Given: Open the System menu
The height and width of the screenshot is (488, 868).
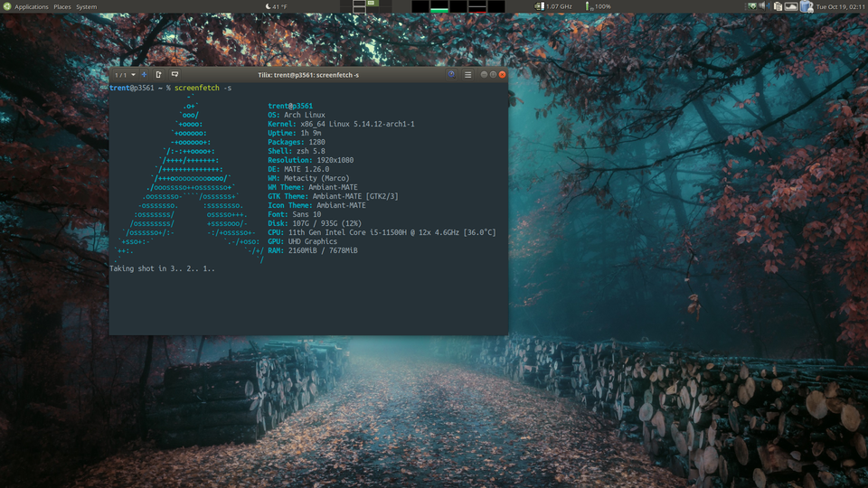Looking at the screenshot, I should (x=87, y=6).
